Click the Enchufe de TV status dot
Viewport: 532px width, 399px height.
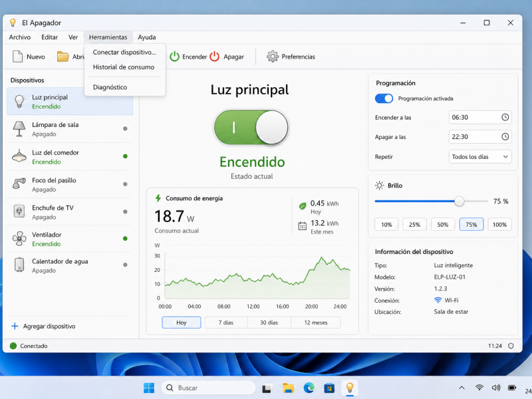(125, 211)
